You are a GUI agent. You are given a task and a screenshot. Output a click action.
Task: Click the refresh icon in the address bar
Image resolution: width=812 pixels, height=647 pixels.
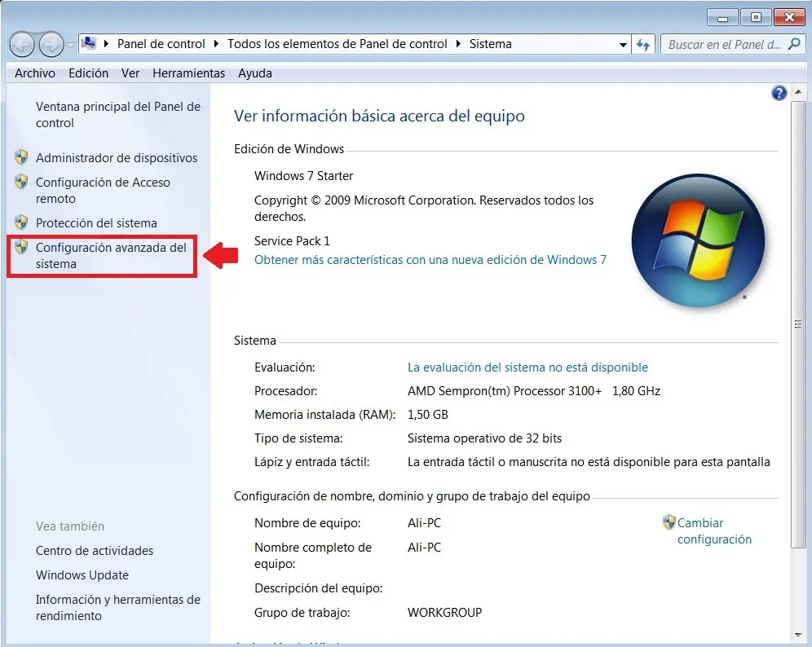click(x=643, y=44)
